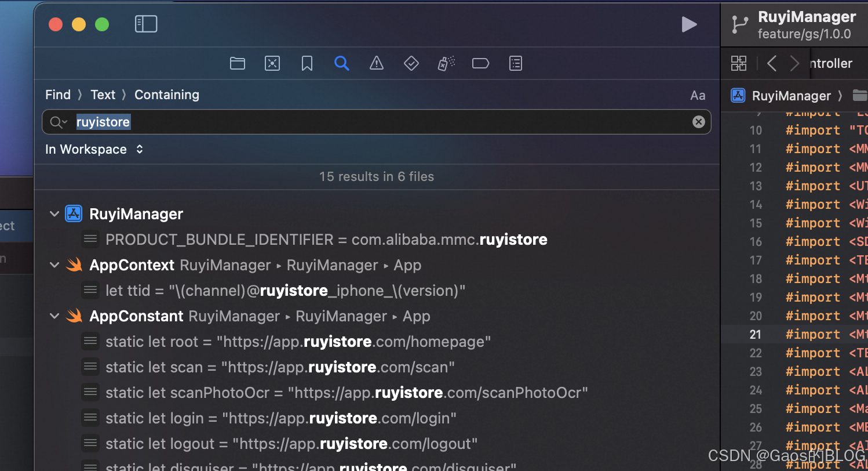Click the swift icon beside AppConstant
The width and height of the screenshot is (868, 471).
74,316
